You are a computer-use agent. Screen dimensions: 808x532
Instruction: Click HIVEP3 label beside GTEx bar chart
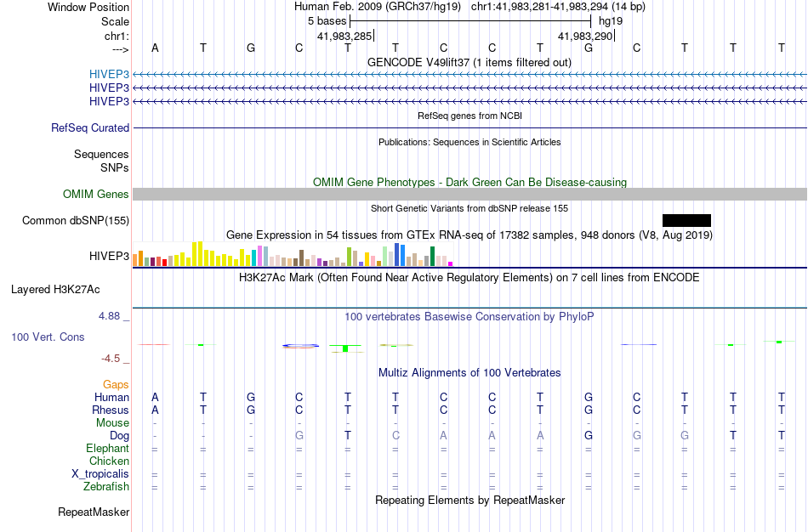(x=109, y=256)
